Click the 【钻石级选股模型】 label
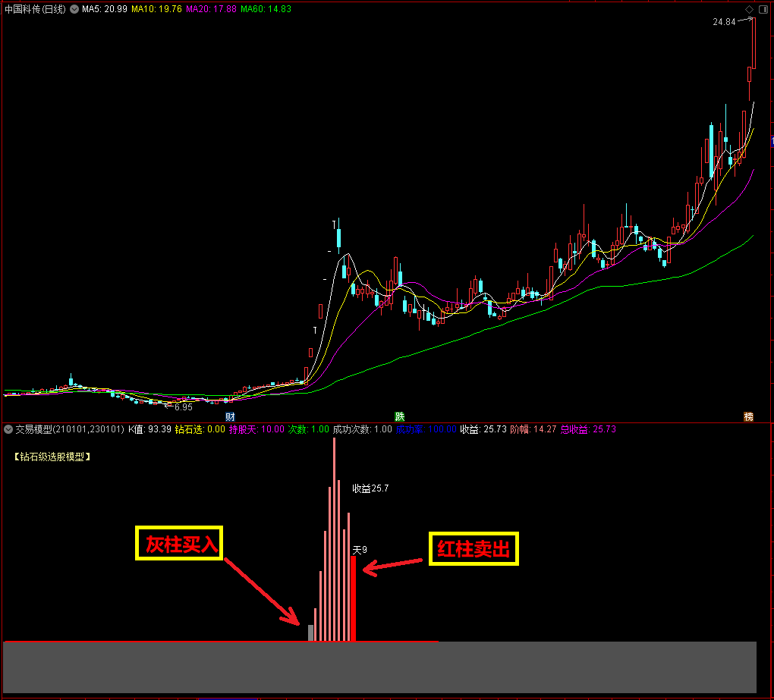 click(x=52, y=457)
